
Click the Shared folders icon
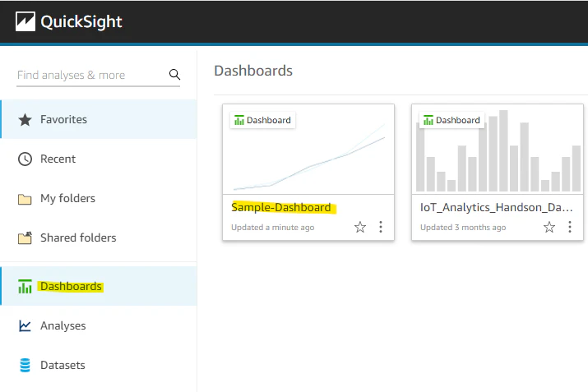[25, 238]
